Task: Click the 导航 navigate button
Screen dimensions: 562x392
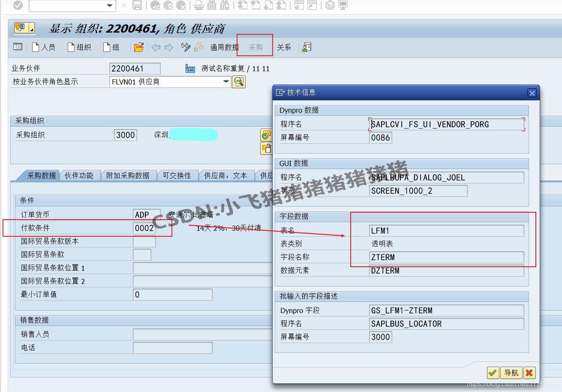Action: [511, 373]
